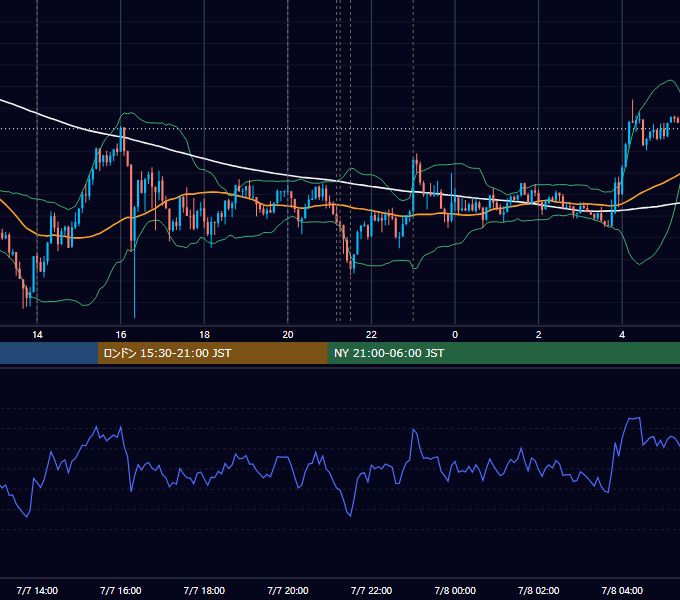
Task: Click the price axis label 16
Action: (121, 335)
